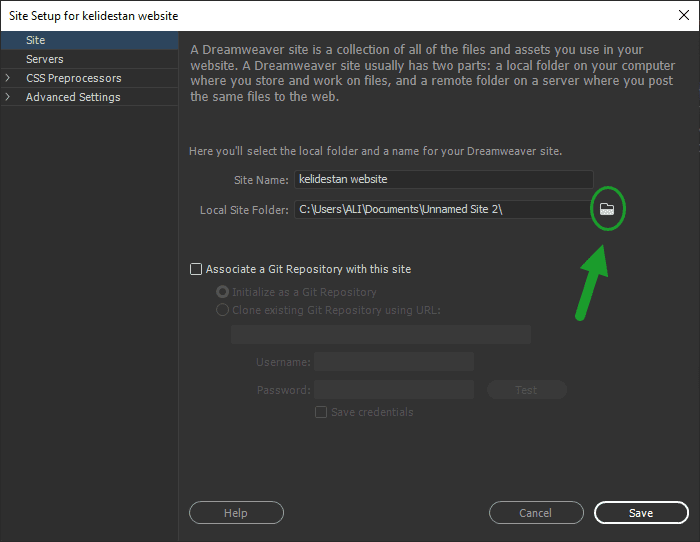Expand the Advanced Settings chevron
Screen dimensions: 700x542
[x=8, y=96]
